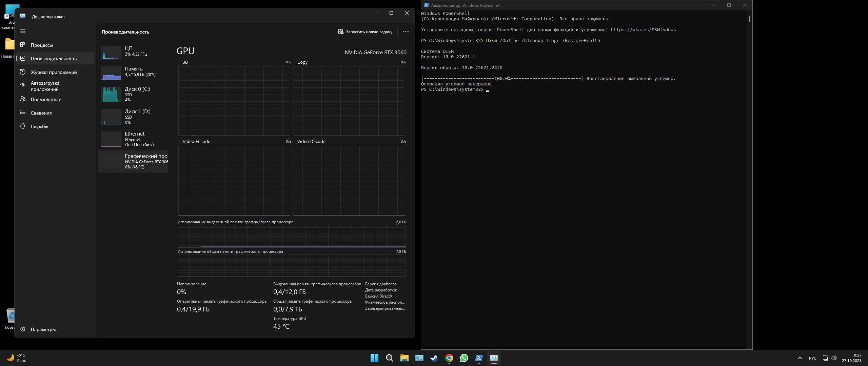868x366 pixels.
Task: Open the App history clock icon
Action: click(23, 72)
